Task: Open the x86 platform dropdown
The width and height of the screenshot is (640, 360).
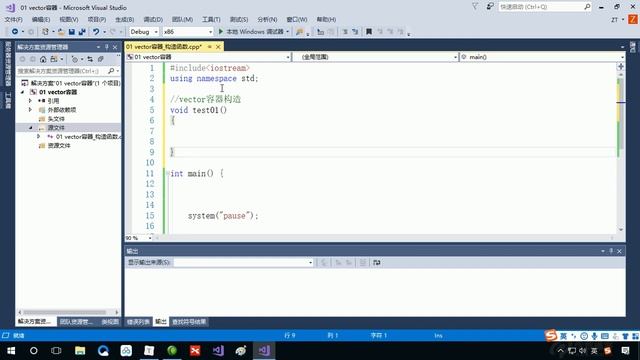Action: [x=188, y=31]
